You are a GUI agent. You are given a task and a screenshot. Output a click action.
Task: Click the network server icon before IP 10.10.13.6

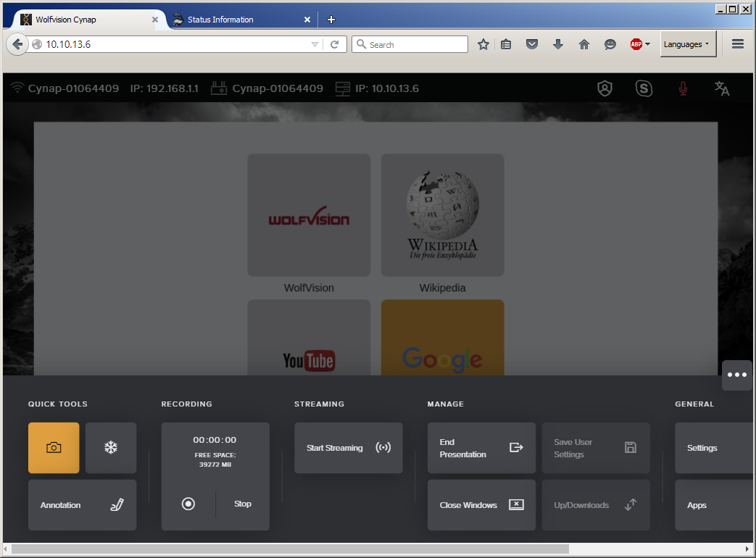coord(342,88)
